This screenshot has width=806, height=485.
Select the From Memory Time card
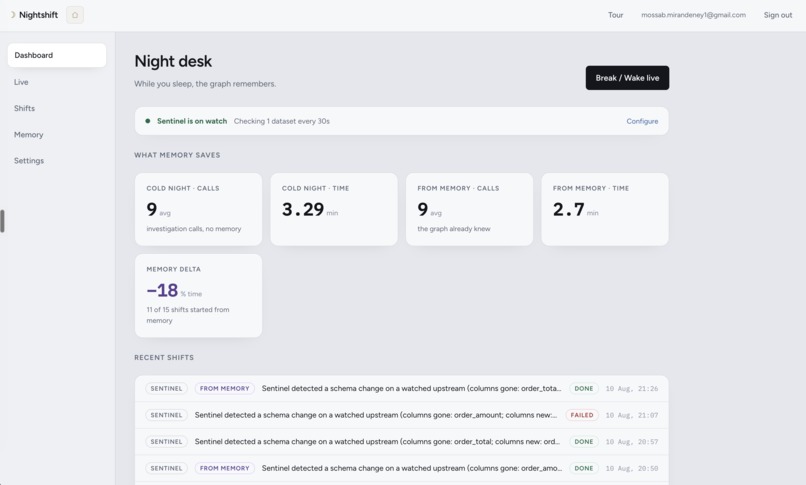(x=605, y=209)
